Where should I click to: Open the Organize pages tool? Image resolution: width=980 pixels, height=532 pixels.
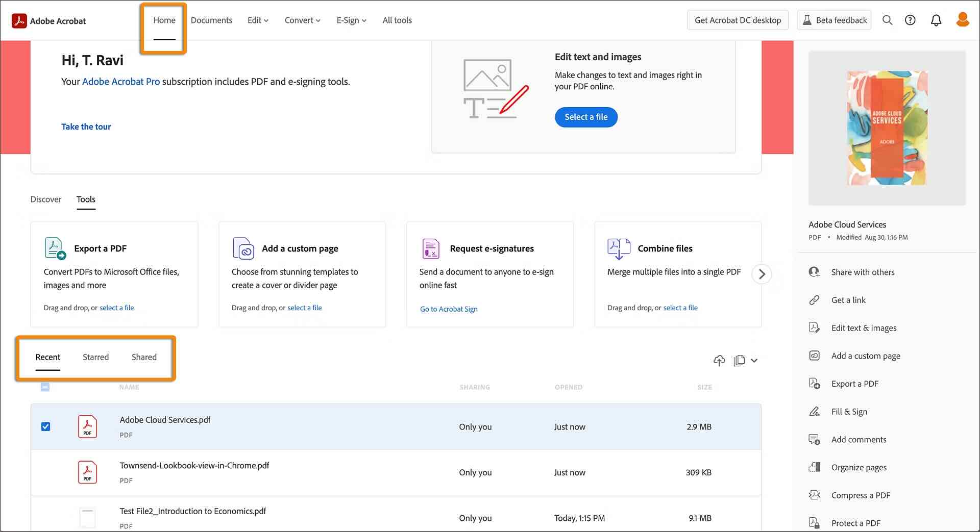tap(859, 467)
